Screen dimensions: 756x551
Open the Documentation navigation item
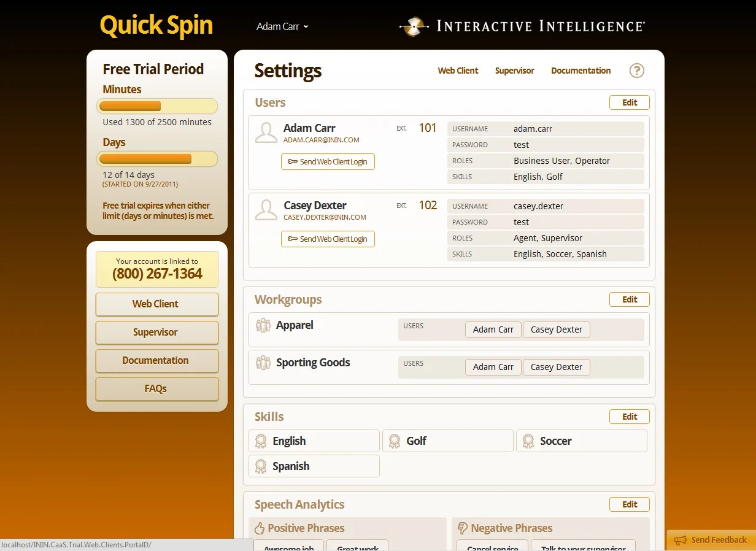(580, 71)
